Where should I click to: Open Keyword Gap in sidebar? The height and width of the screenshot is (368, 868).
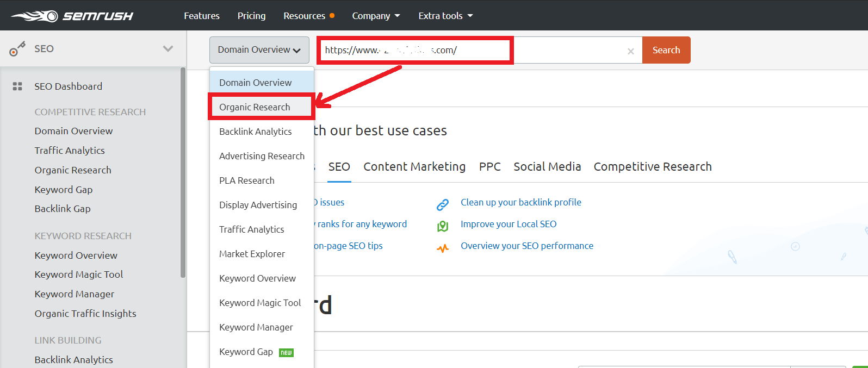coord(64,190)
